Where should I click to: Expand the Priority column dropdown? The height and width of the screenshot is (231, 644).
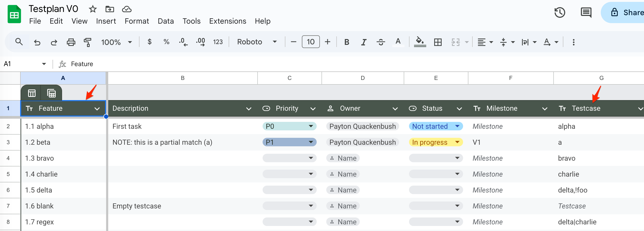coord(313,109)
